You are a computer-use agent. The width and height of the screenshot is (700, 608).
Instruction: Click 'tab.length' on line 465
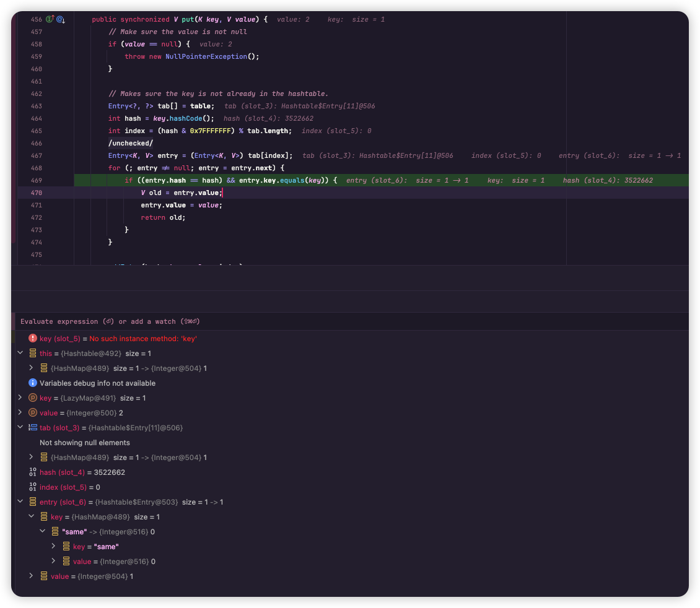click(x=268, y=131)
